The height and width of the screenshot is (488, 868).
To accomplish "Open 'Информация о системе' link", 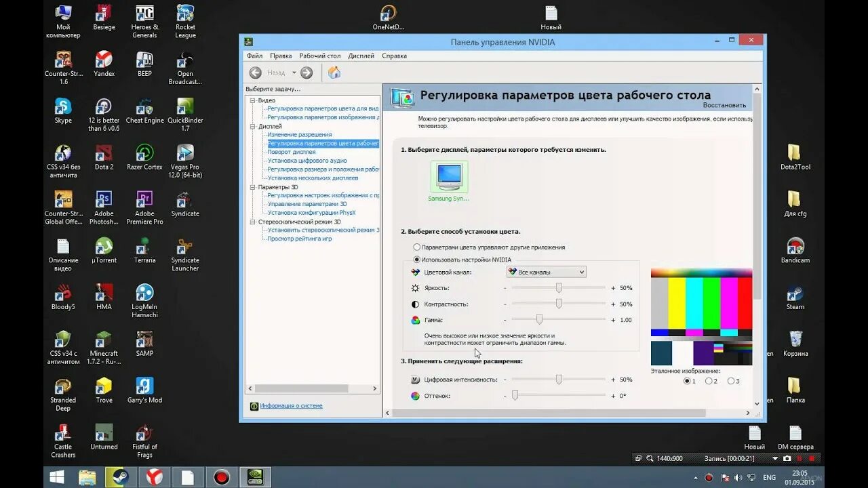I will 291,406.
